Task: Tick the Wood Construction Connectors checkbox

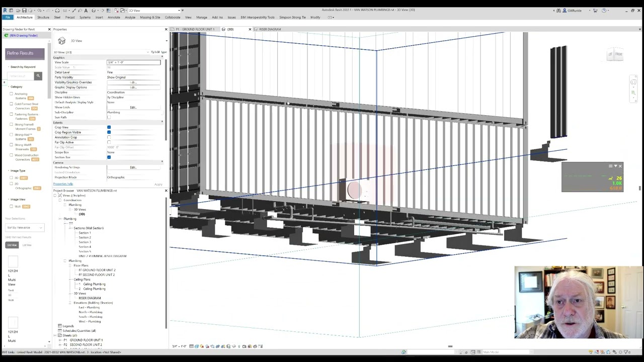Action: [11, 155]
